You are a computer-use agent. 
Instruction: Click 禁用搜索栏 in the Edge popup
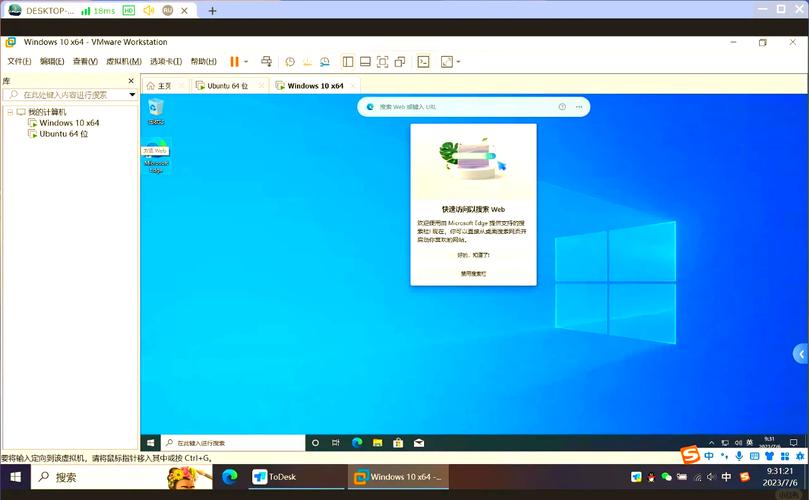click(x=473, y=273)
